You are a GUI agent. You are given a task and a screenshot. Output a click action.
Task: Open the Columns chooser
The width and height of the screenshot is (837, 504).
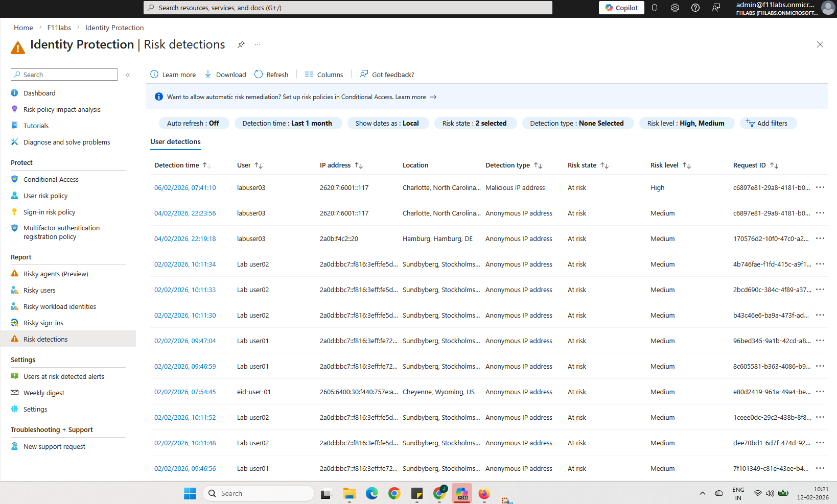(324, 75)
